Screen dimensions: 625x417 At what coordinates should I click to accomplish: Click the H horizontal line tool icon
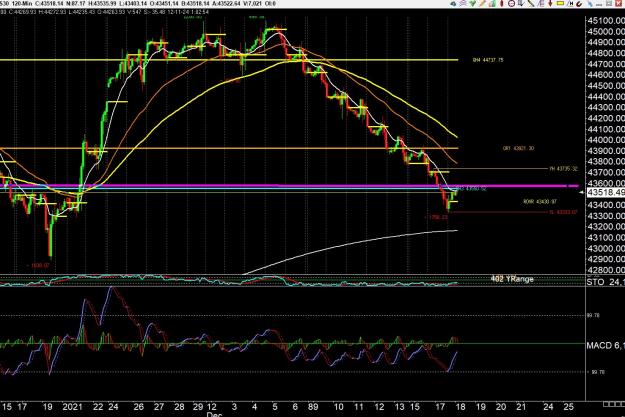point(570,4)
